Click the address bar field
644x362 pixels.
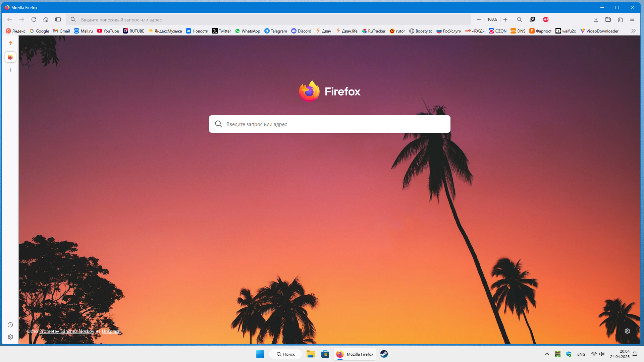(x=268, y=20)
